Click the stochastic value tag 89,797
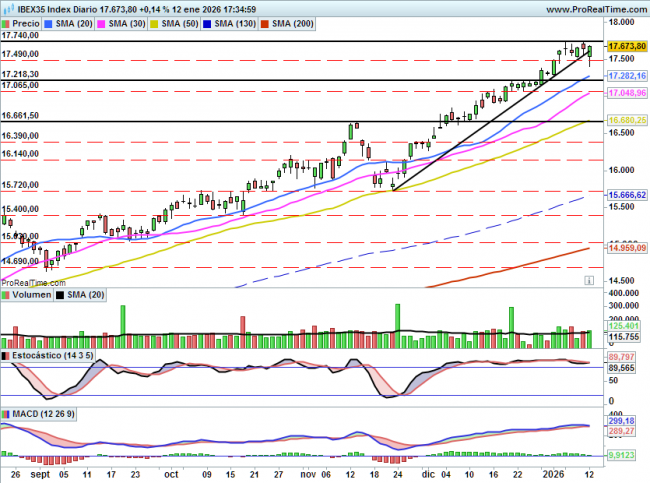 621,357
